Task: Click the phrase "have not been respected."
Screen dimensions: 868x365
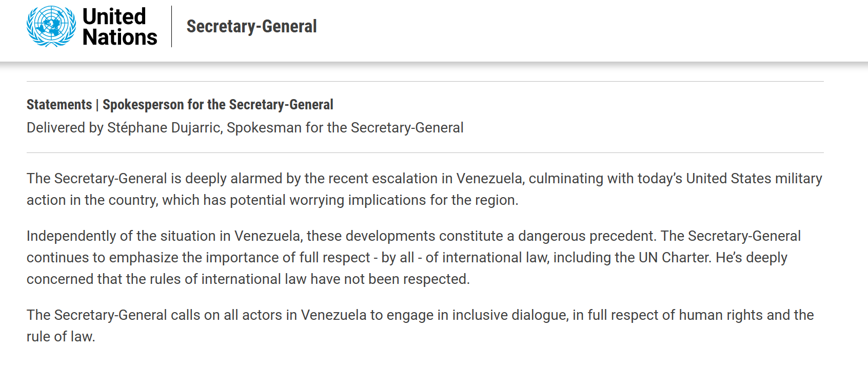Action: pos(390,279)
